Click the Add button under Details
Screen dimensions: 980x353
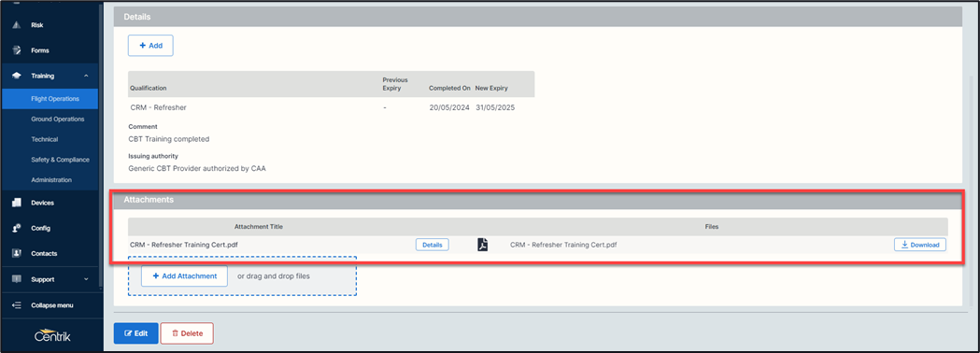[x=150, y=46]
